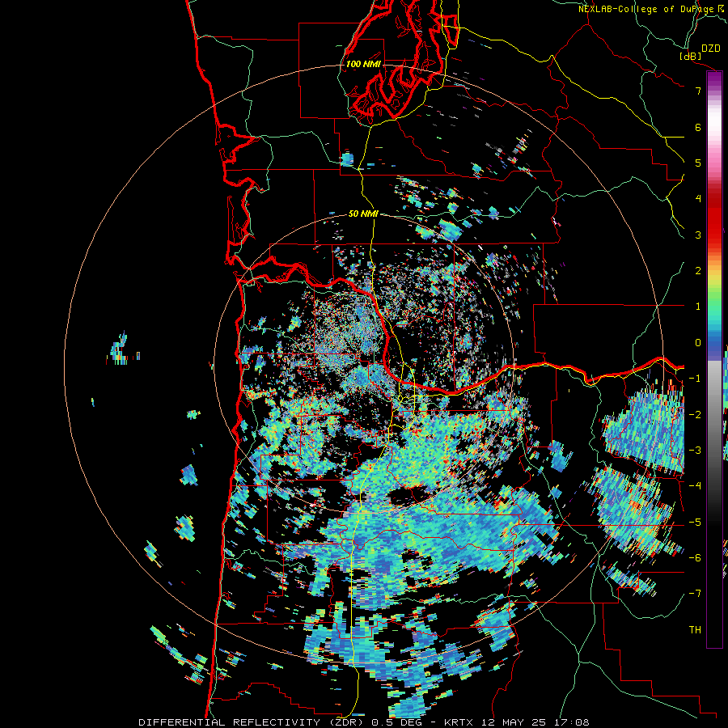Click the -3 value on the color scale
Image resolution: width=728 pixels, height=728 pixels.
[695, 451]
